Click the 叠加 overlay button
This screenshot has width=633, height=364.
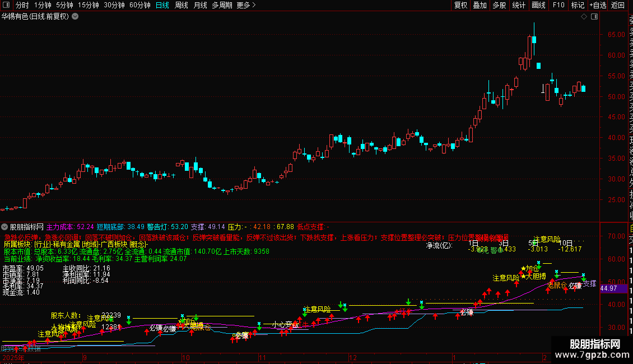480,5
